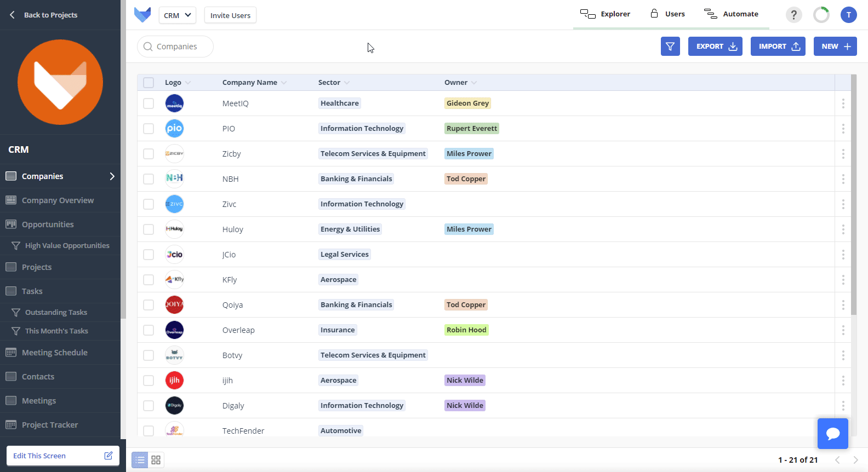Screen dimensions: 868x472
Task: Open the CRM project dropdown
Action: tap(177, 15)
